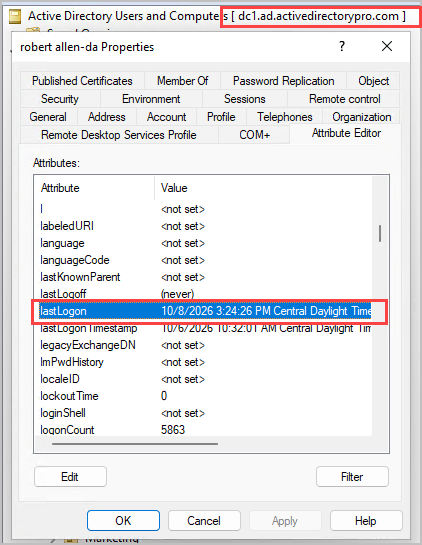Open the Published Certificates tab
This screenshot has width=422, height=545.
82,81
